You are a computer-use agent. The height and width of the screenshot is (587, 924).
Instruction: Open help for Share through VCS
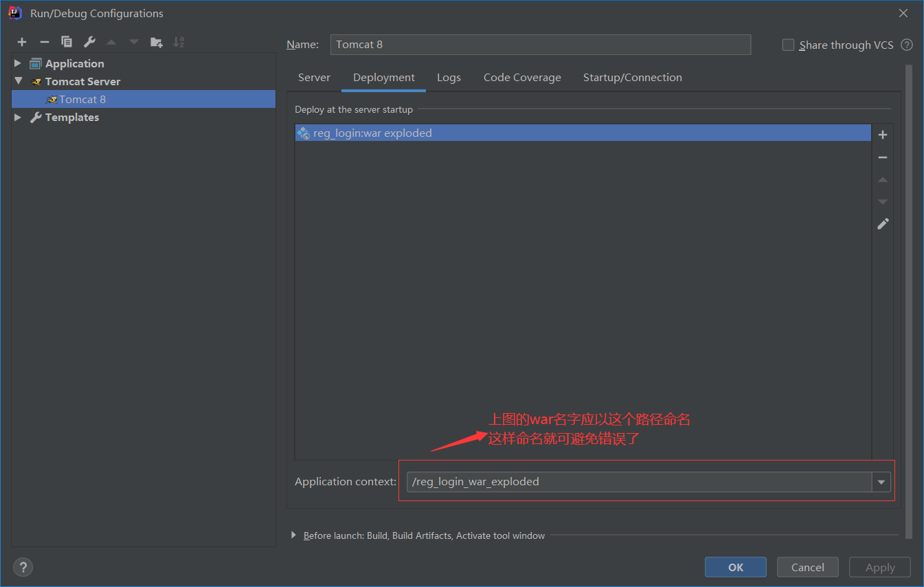pyautogui.click(x=907, y=45)
